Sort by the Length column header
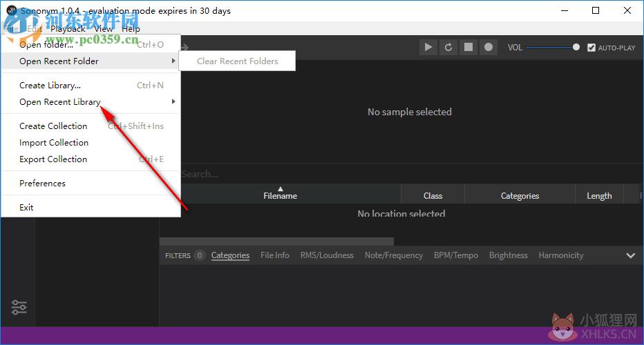 [x=599, y=196]
